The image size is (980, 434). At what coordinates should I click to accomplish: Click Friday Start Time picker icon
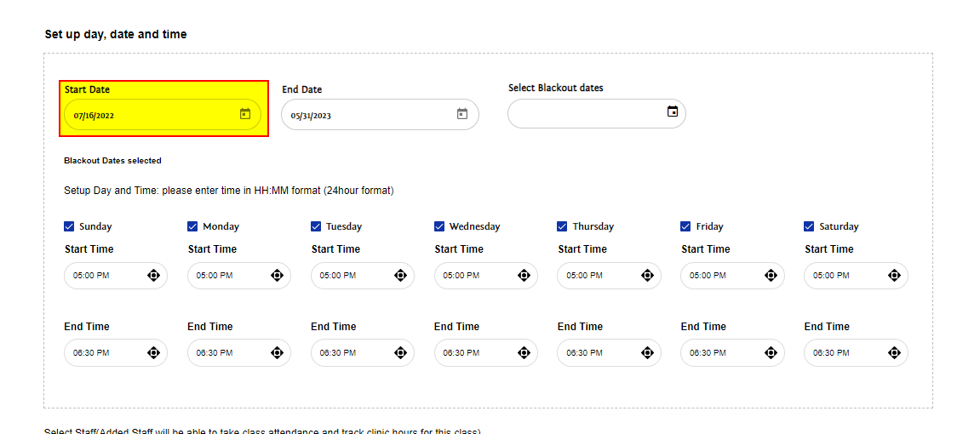tap(771, 275)
